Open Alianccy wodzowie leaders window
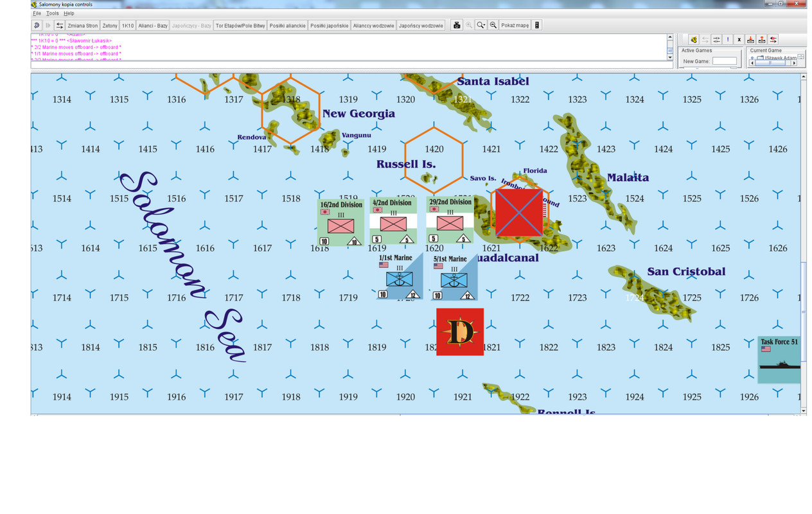812x514 pixels. pyautogui.click(x=373, y=25)
